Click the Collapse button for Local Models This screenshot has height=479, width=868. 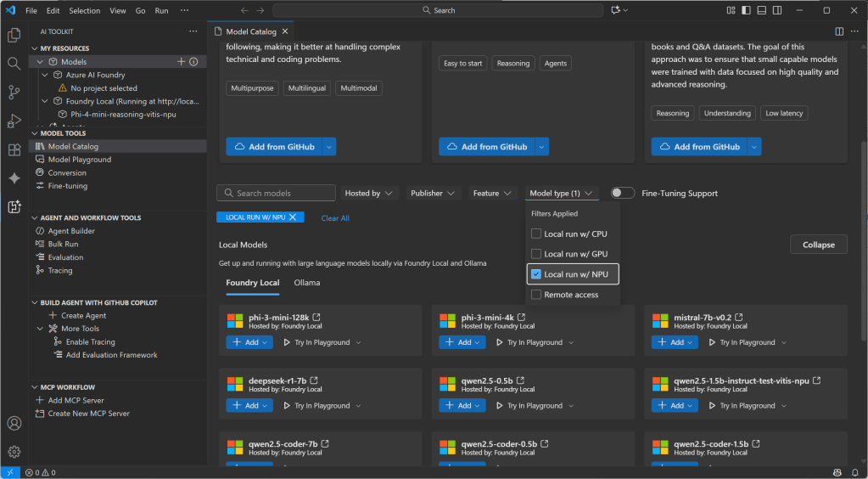click(818, 245)
